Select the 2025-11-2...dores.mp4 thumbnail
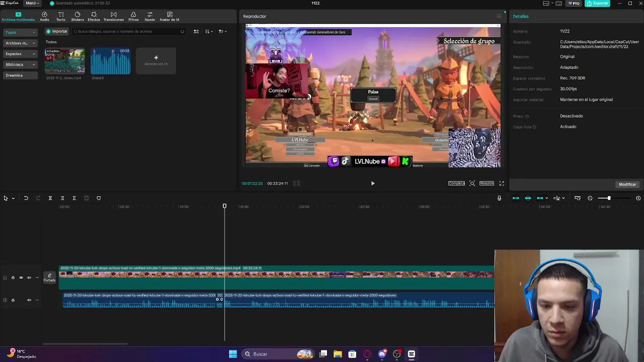 (64, 61)
